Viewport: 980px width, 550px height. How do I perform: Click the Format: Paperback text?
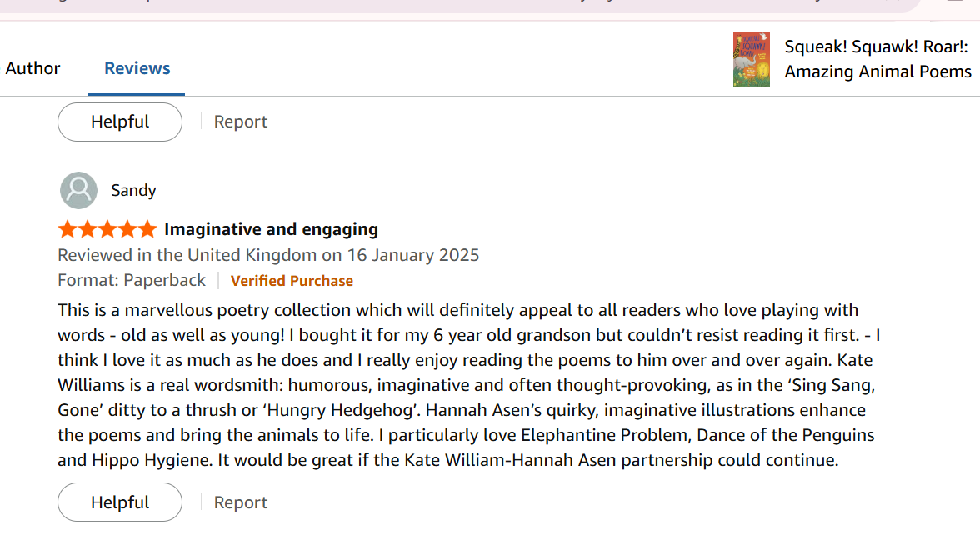click(x=132, y=280)
